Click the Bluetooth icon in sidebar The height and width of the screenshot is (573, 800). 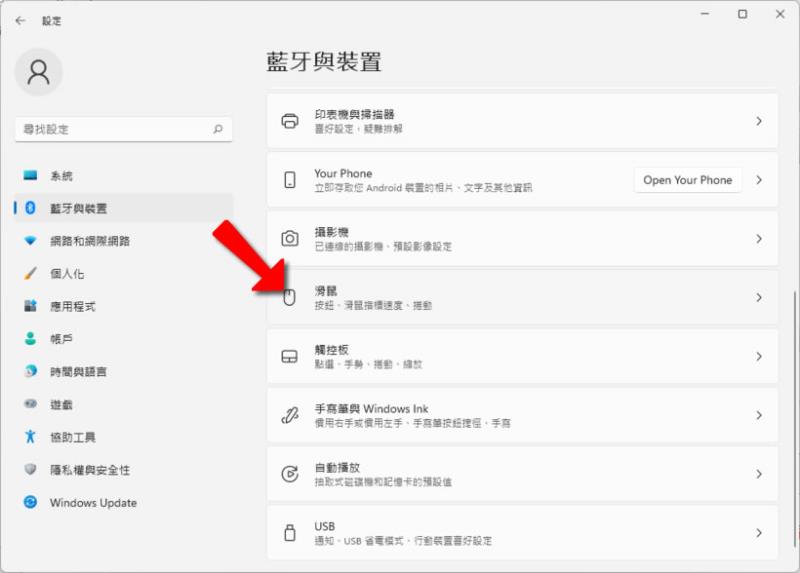(30, 208)
